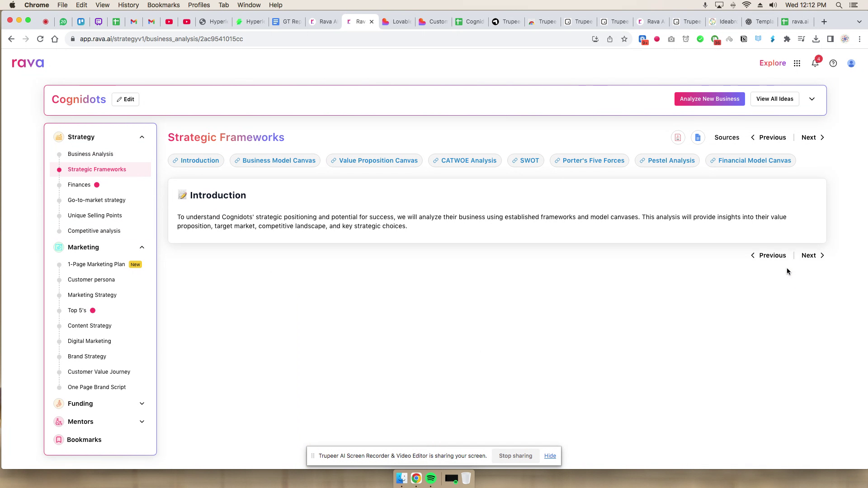Screen dimensions: 868x488
Task: Open the help question mark icon
Action: point(833,63)
